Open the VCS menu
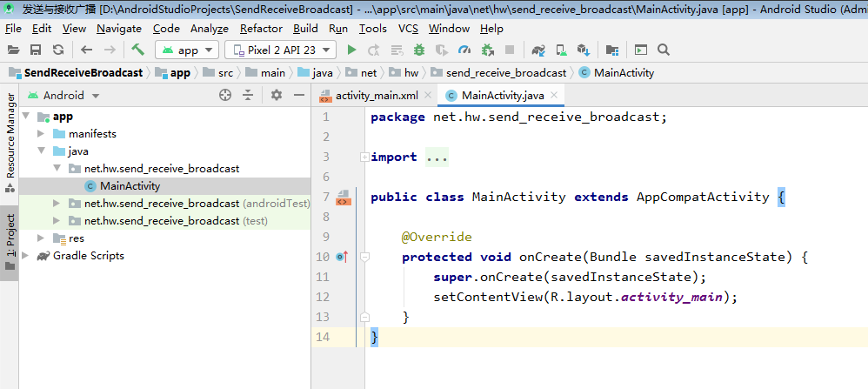The width and height of the screenshot is (868, 389). click(408, 28)
